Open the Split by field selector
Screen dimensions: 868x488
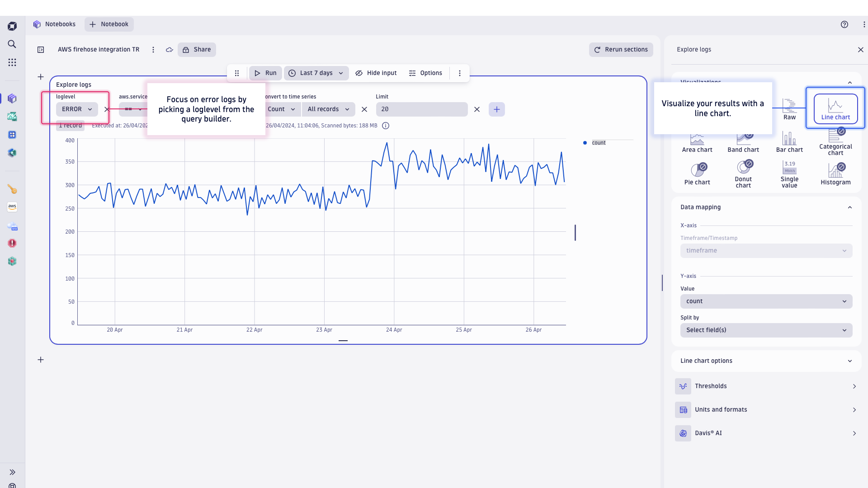[x=766, y=330]
